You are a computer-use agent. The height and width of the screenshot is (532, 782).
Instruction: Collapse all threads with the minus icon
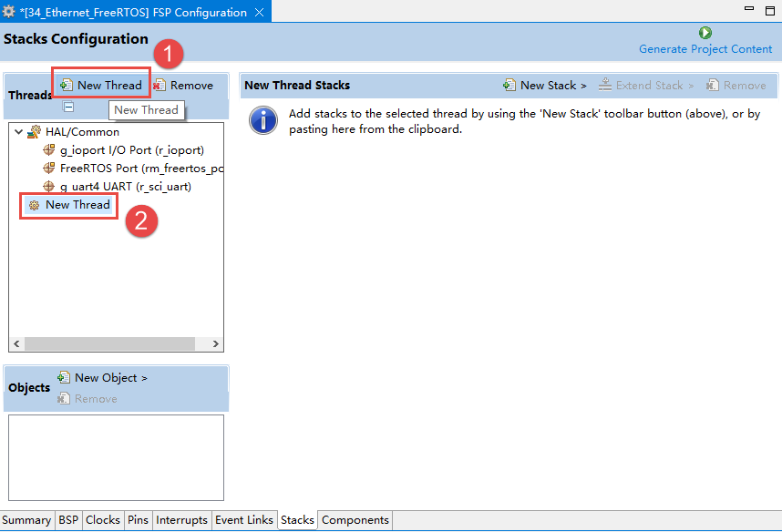(x=69, y=107)
